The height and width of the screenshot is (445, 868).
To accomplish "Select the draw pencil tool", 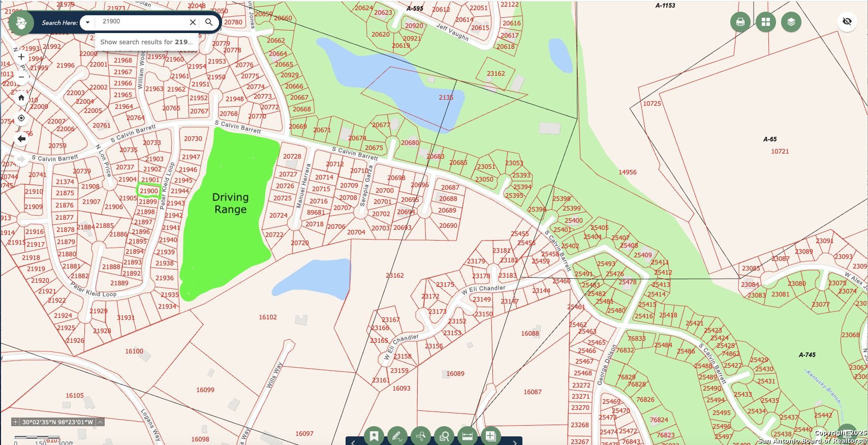I will click(397, 436).
